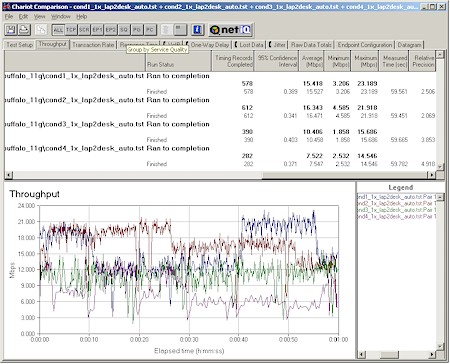Switch to the Transaction Rate tab

click(x=93, y=45)
